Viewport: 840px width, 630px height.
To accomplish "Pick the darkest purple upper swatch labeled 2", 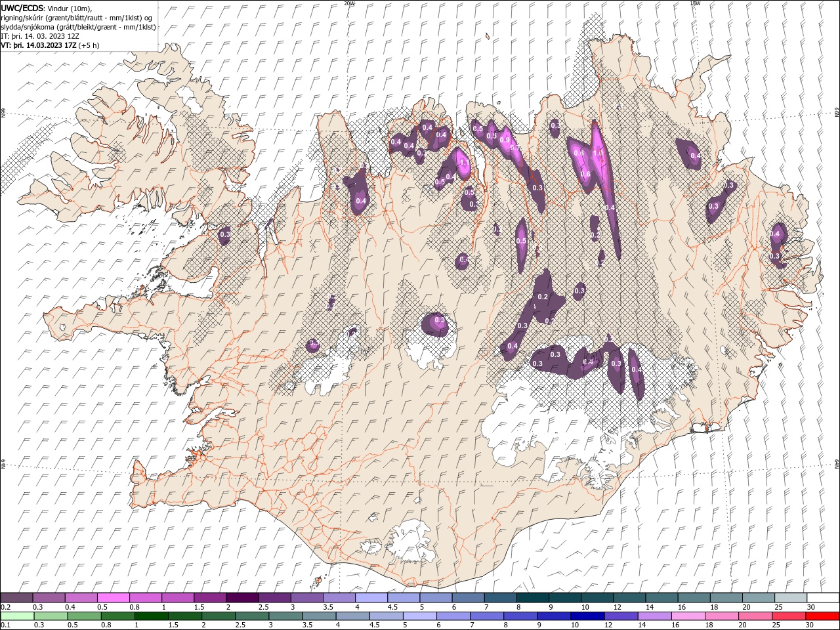I will tap(241, 598).
